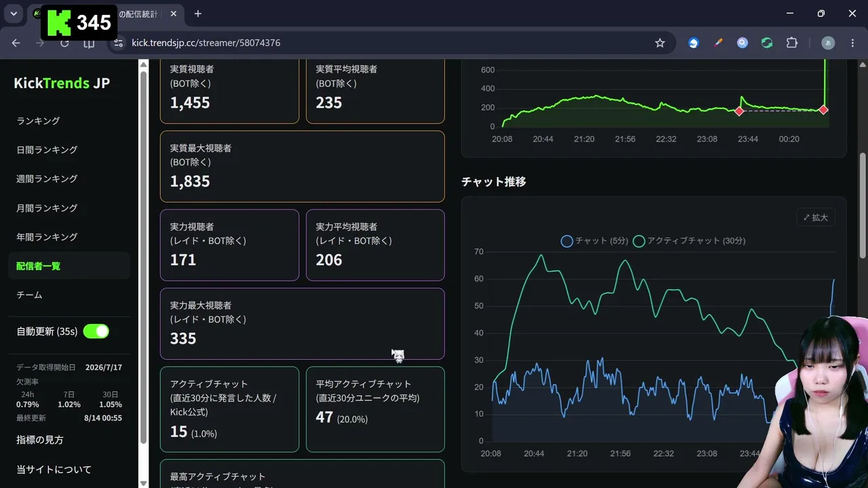This screenshot has height=488, width=868.
Task: Click the 平均アクティブチャット value 47
Action: click(324, 418)
